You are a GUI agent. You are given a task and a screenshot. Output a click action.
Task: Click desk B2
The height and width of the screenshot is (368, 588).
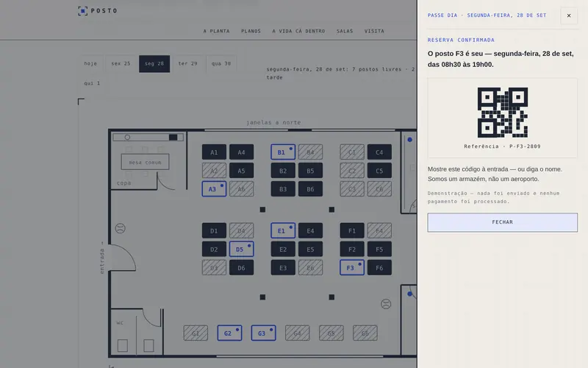[283, 171]
